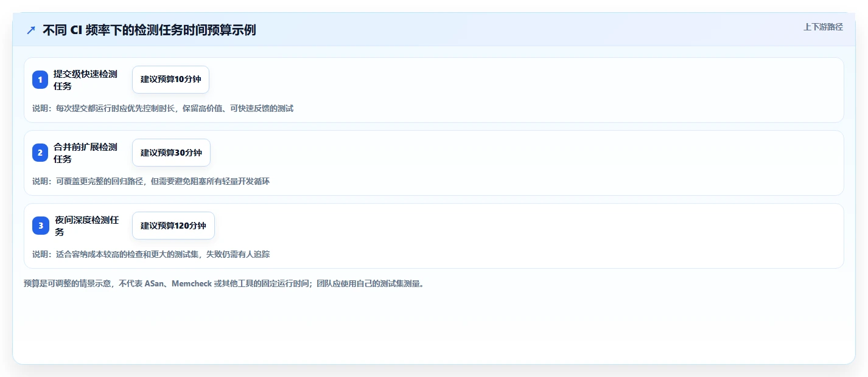
Task: Click the arrow icon beside the panel title
Action: 31,30
